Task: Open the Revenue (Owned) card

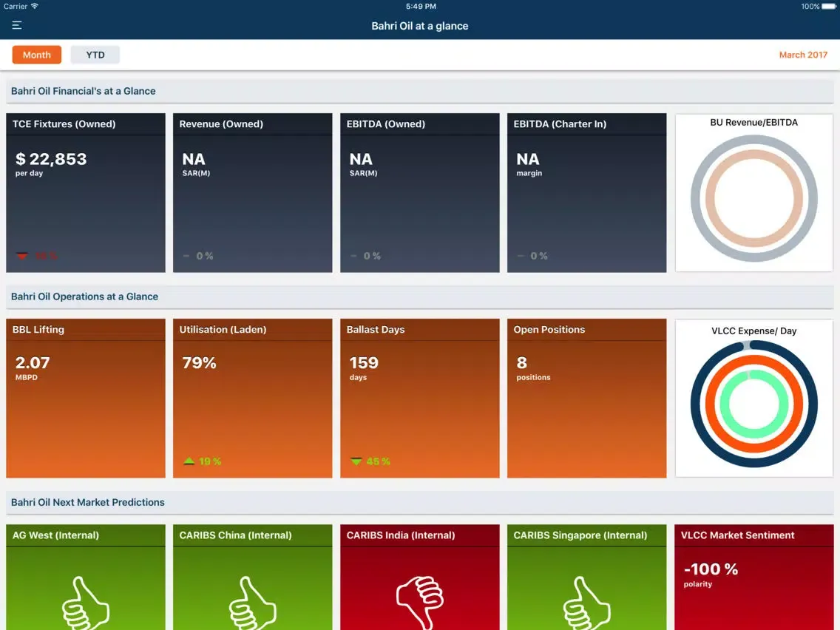Action: 252,192
